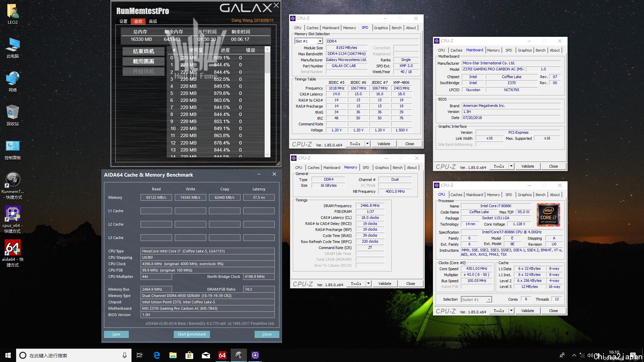The width and height of the screenshot is (644, 362).
Task: Open the LEO2 folder desktop icon
Action: coord(13,14)
